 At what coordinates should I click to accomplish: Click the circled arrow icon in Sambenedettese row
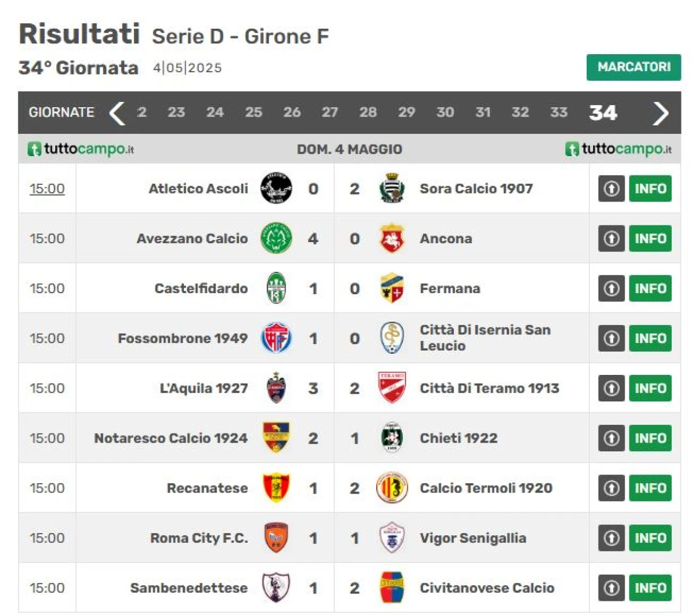pos(612,588)
